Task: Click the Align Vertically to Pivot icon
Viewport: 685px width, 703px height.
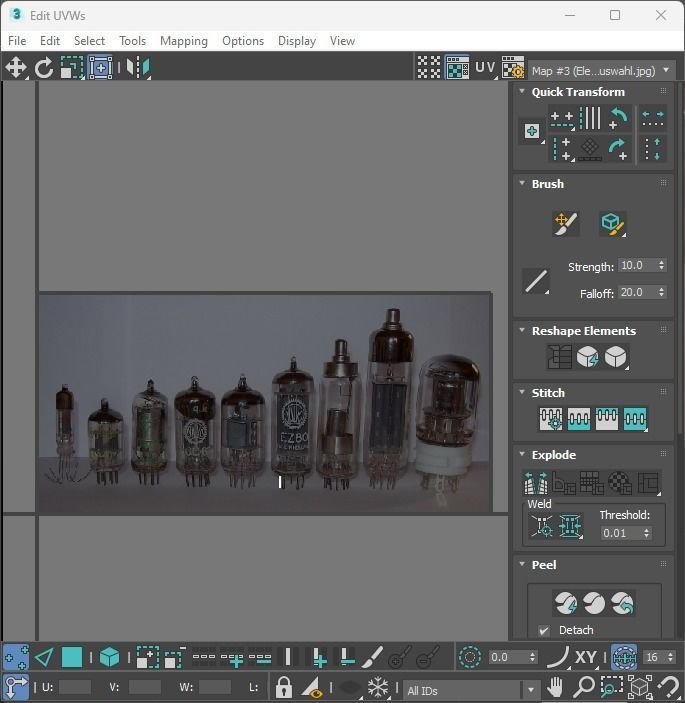Action: (562, 149)
